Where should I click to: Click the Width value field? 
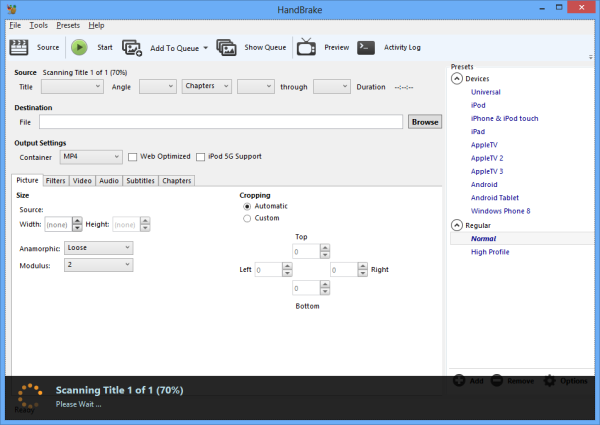(58, 225)
